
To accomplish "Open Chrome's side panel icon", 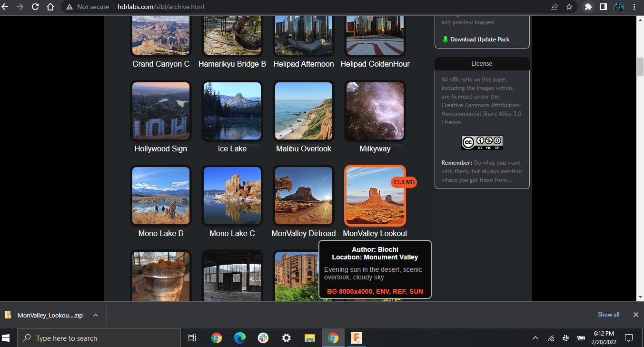I will pos(604,7).
